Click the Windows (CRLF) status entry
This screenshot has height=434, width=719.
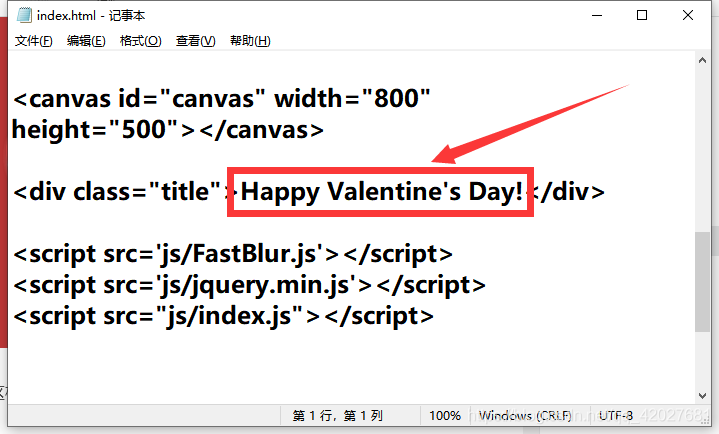(x=525, y=416)
